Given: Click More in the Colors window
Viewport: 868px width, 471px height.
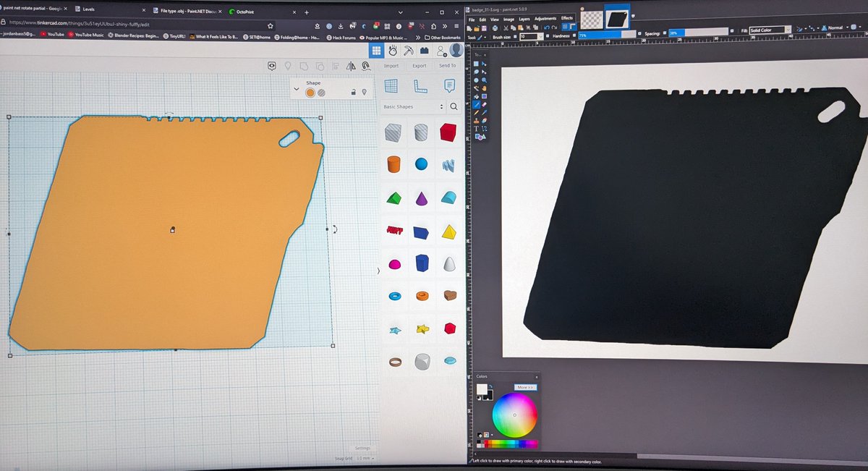Looking at the screenshot, I should click(525, 388).
